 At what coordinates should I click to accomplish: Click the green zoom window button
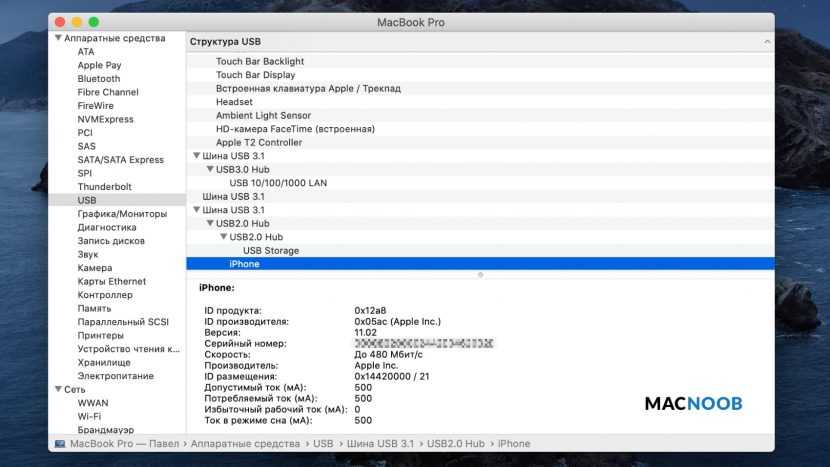coord(94,21)
